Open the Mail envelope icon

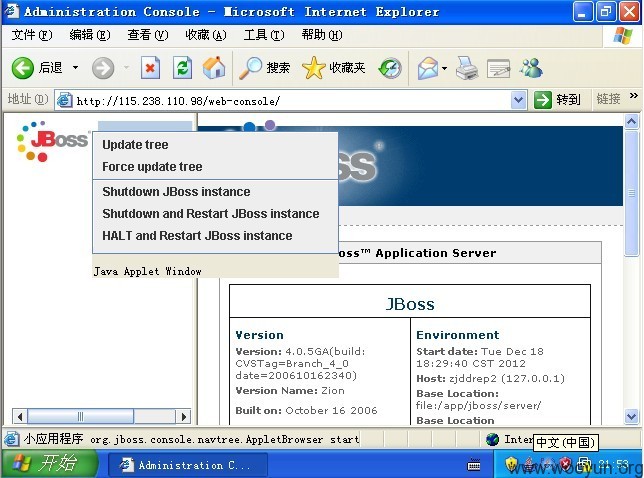pos(428,68)
